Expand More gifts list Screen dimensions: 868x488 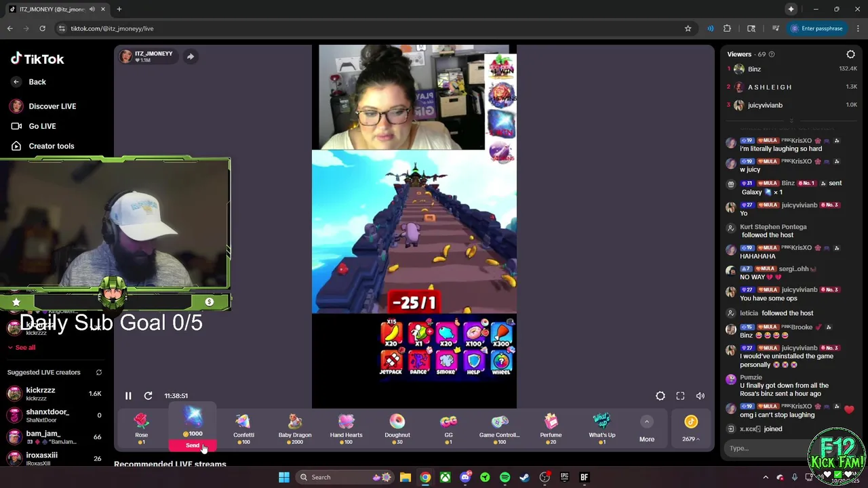[x=647, y=430]
